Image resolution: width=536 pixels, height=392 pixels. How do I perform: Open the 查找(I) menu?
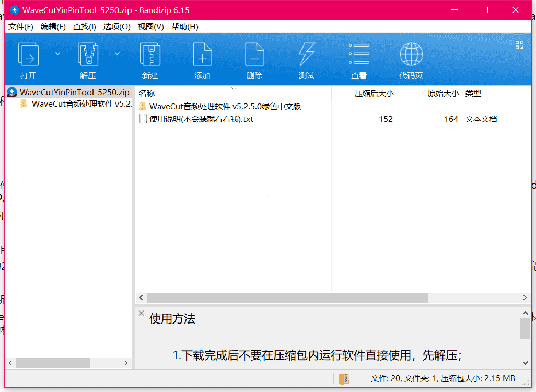85,27
